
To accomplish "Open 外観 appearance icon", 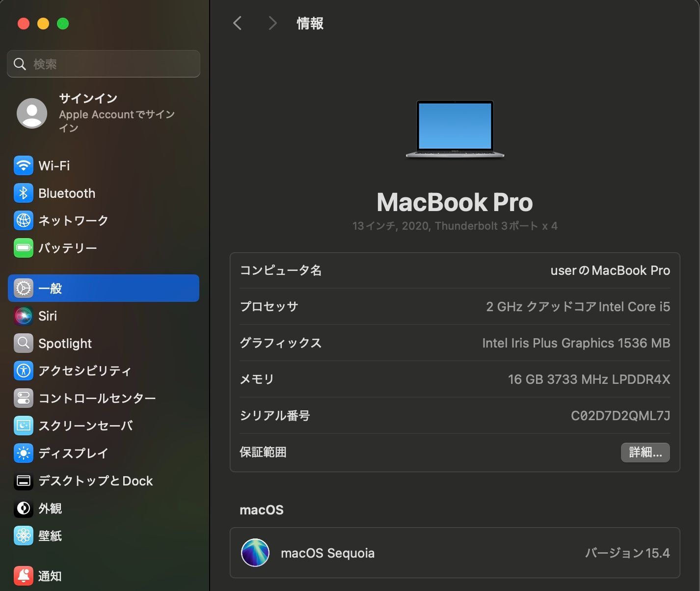I will tap(24, 508).
